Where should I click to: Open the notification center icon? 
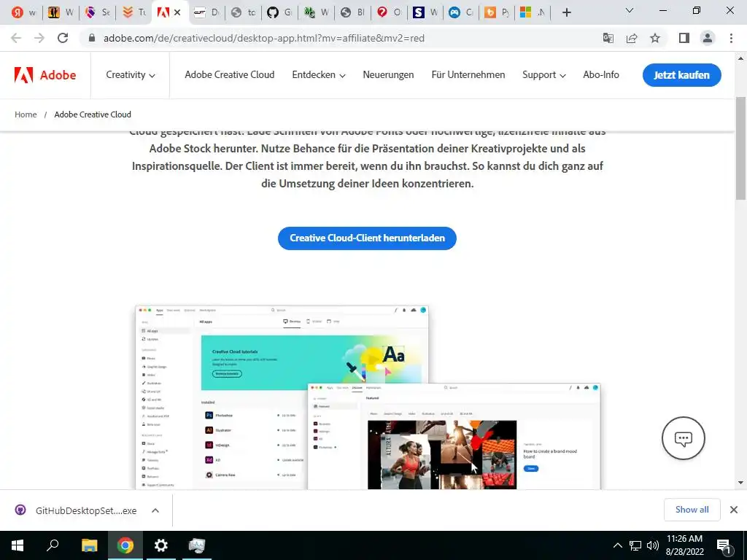724,546
